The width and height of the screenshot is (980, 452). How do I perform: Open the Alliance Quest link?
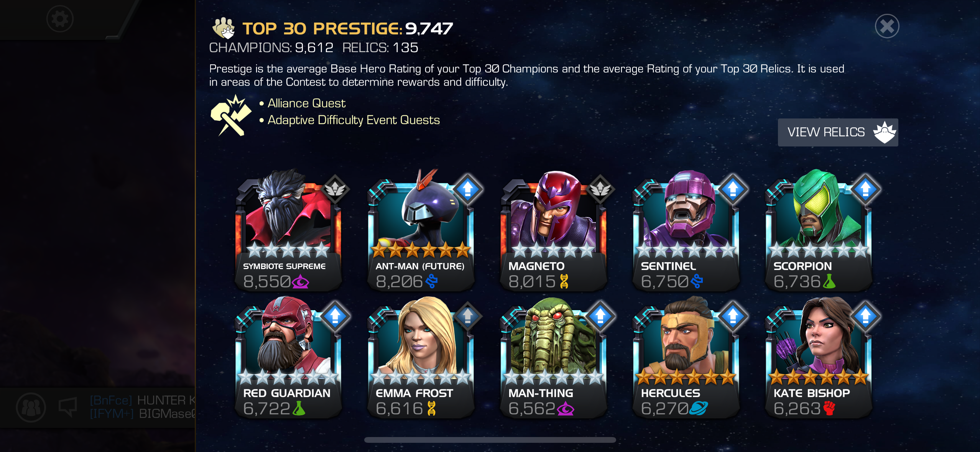point(306,103)
